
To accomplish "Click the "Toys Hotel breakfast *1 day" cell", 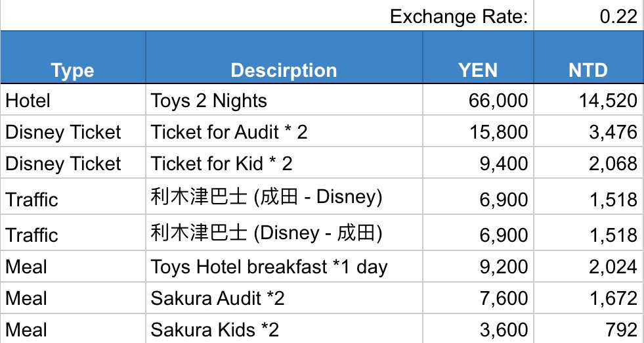I will coord(284,267).
